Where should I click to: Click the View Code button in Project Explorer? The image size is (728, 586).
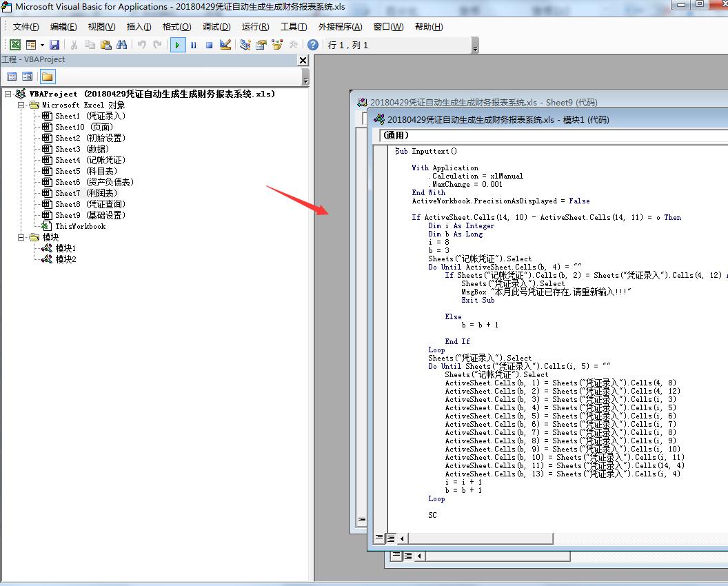coord(12,76)
